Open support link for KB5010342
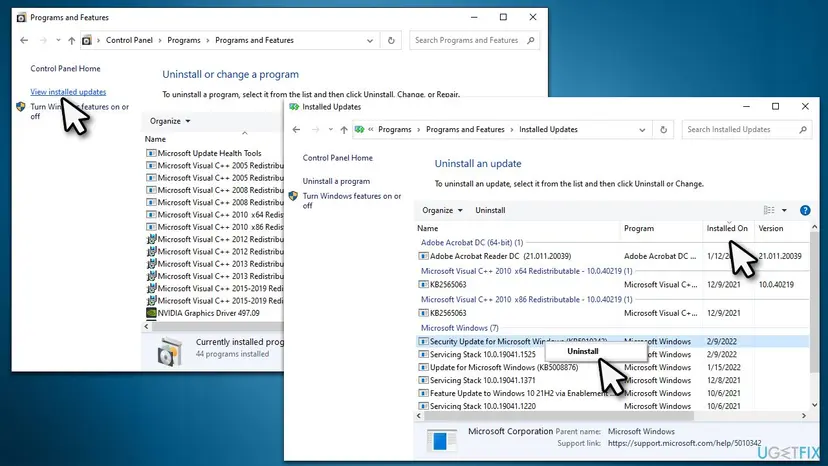Screen dimensions: 828x466 (684, 443)
